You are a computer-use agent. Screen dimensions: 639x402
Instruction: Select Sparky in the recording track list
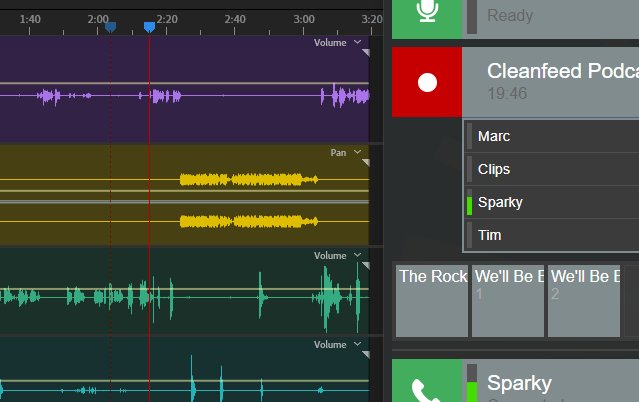(x=552, y=202)
